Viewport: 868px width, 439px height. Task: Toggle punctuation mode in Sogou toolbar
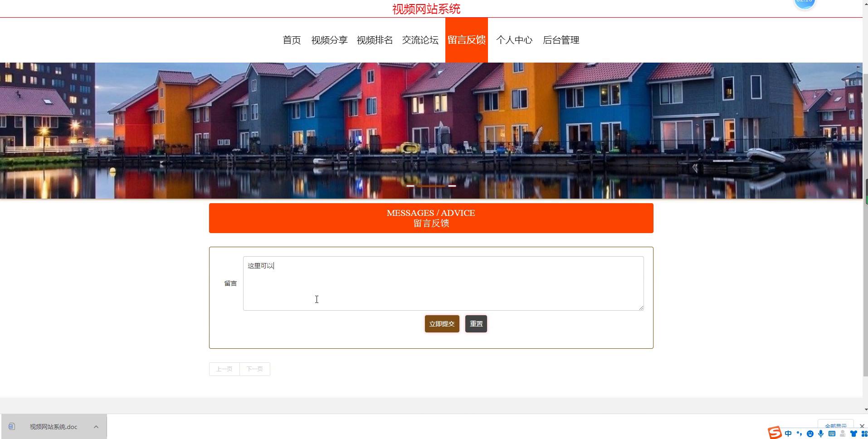tap(799, 434)
